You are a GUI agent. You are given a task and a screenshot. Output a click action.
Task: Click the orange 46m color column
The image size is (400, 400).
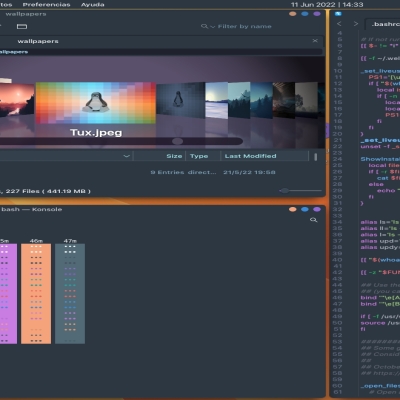[x=36, y=294]
